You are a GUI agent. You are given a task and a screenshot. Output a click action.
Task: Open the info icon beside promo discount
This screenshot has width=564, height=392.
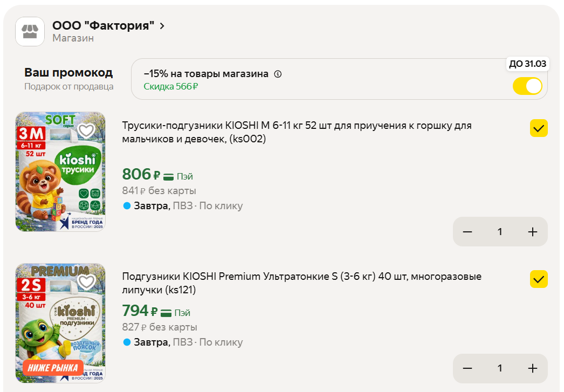click(x=278, y=74)
